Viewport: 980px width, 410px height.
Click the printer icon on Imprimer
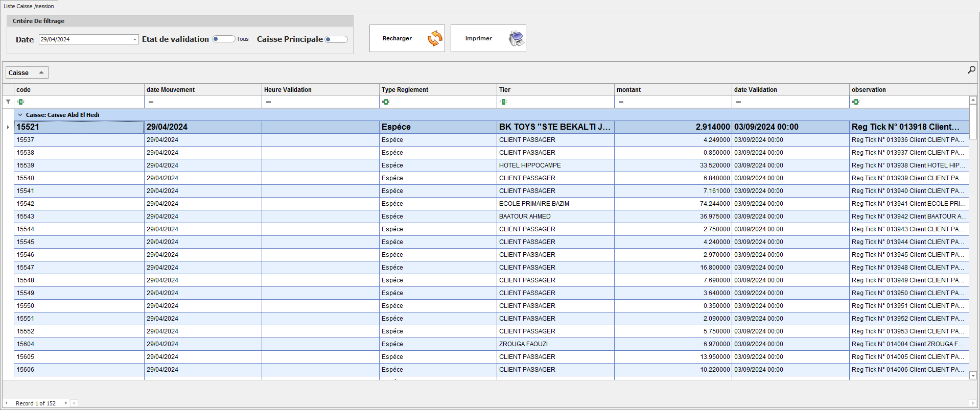(516, 38)
